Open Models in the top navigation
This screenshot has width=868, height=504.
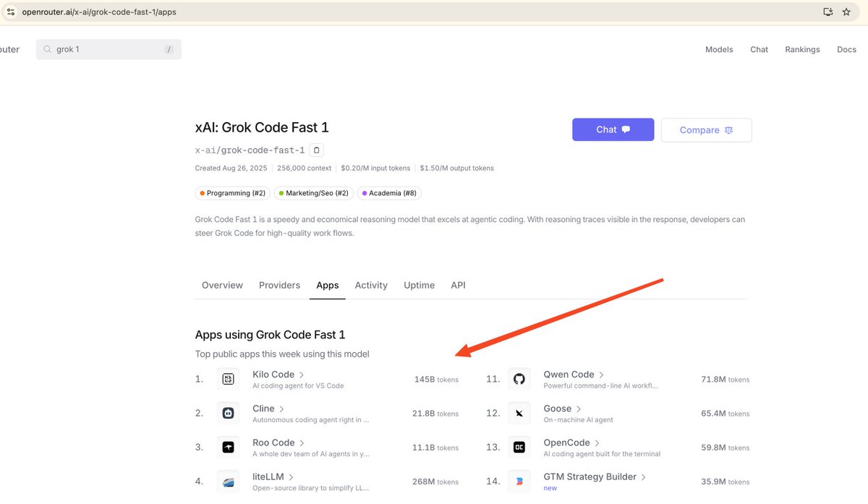pyautogui.click(x=719, y=50)
